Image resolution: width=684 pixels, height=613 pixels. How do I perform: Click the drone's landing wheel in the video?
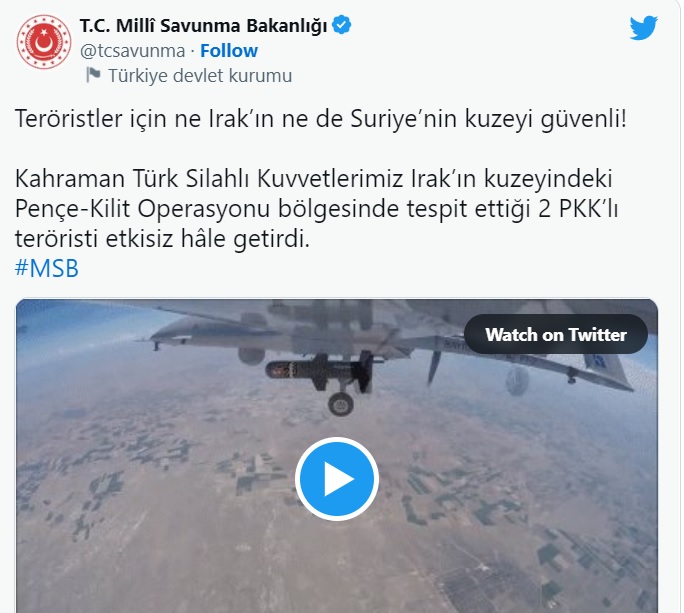coord(341,404)
